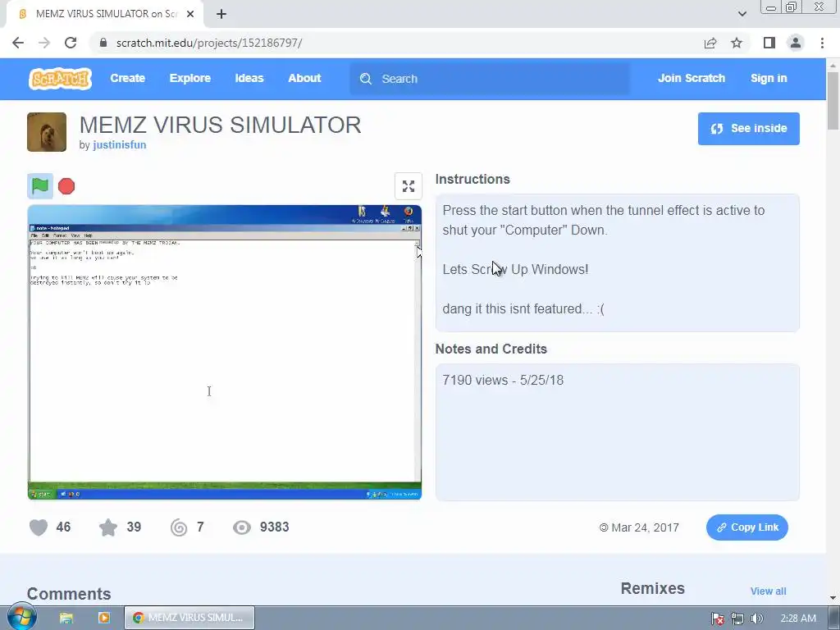Click the browser forward arrow

[x=44, y=43]
